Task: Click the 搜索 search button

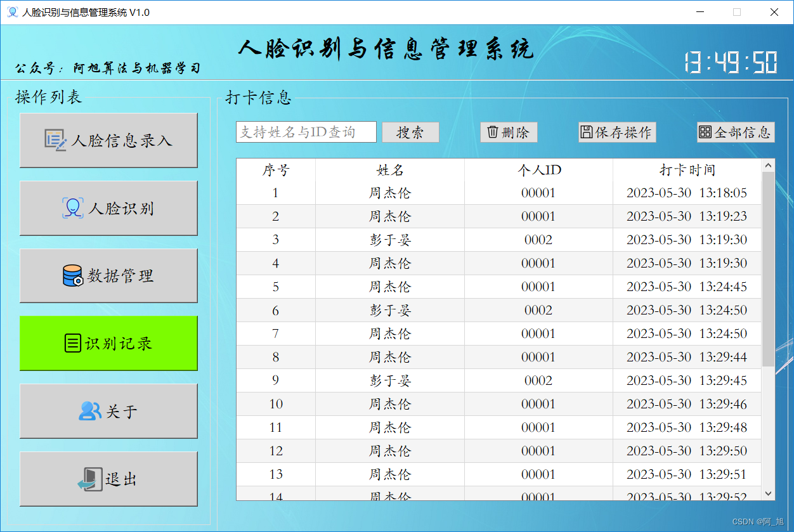Action: click(410, 132)
